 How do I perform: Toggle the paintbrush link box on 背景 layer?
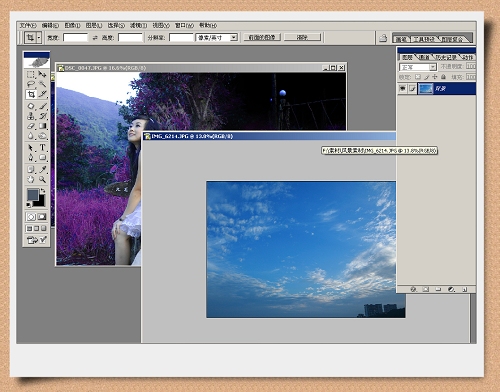412,88
